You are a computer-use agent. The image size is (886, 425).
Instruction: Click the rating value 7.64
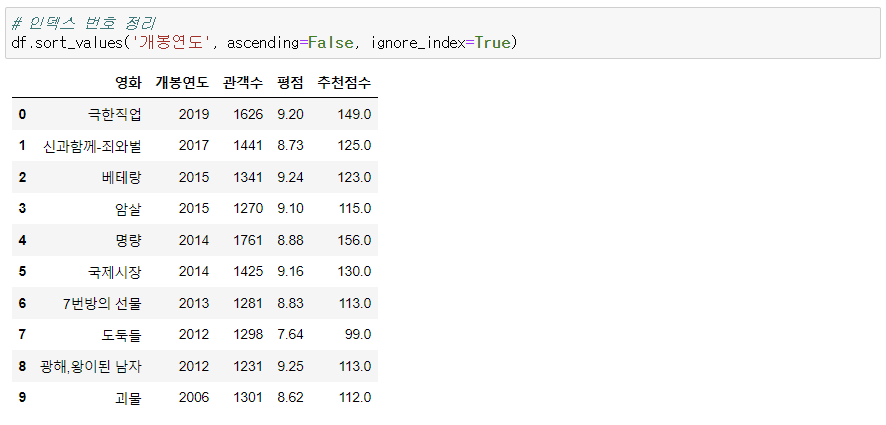point(290,335)
